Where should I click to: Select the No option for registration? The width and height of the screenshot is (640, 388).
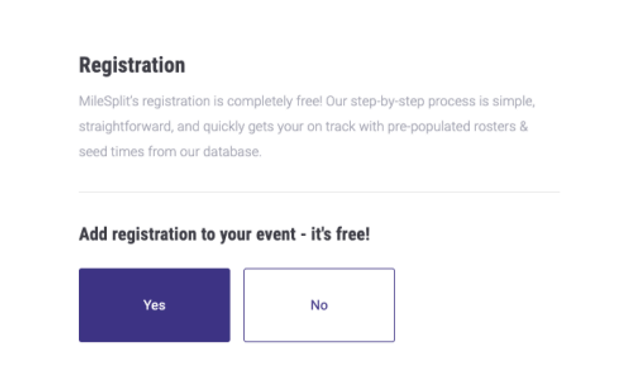(x=319, y=305)
